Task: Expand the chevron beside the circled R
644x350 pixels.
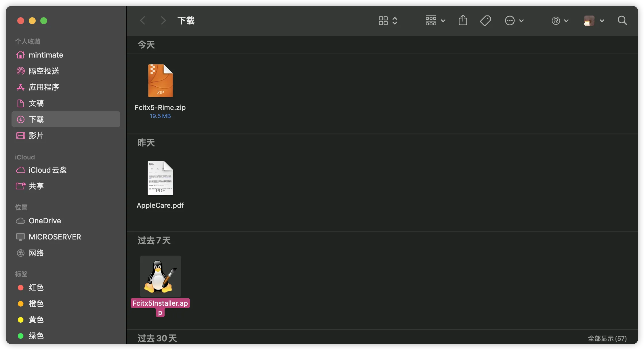Action: (566, 21)
